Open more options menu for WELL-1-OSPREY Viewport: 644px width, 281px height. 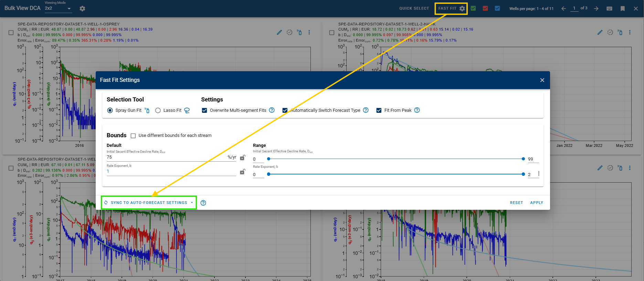(309, 32)
